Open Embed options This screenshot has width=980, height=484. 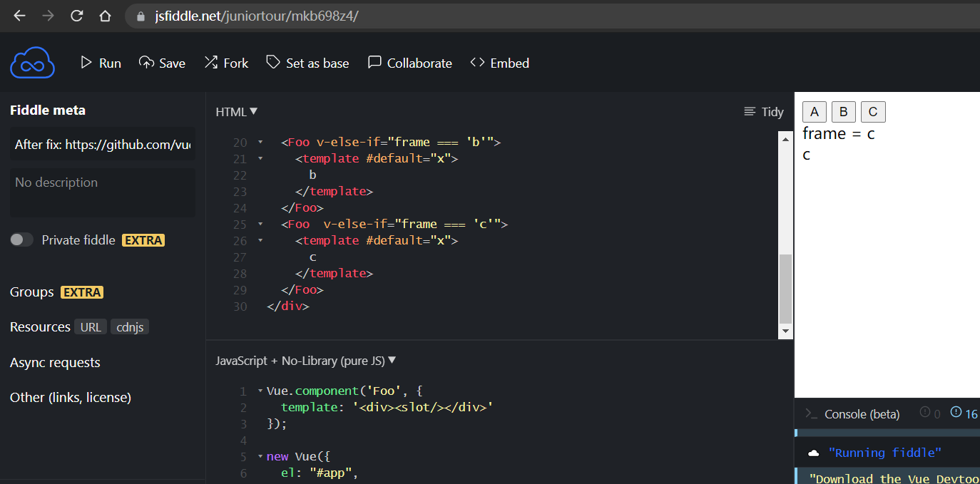coord(499,63)
